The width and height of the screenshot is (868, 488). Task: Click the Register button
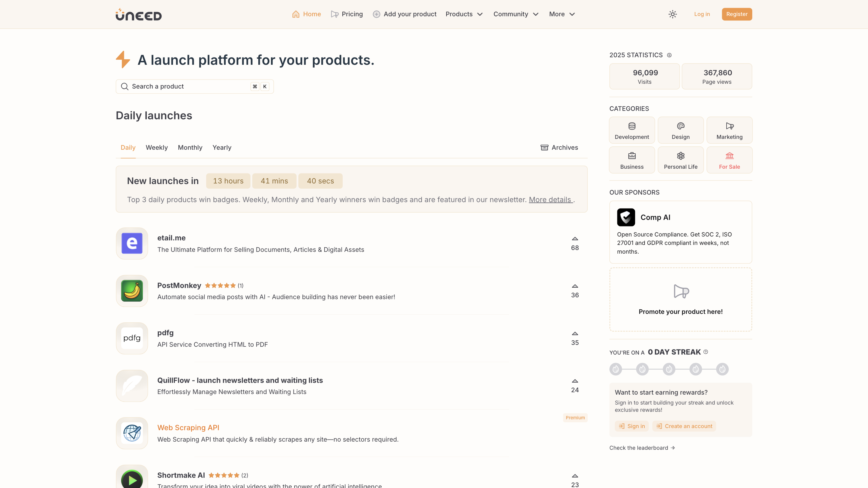pos(737,14)
